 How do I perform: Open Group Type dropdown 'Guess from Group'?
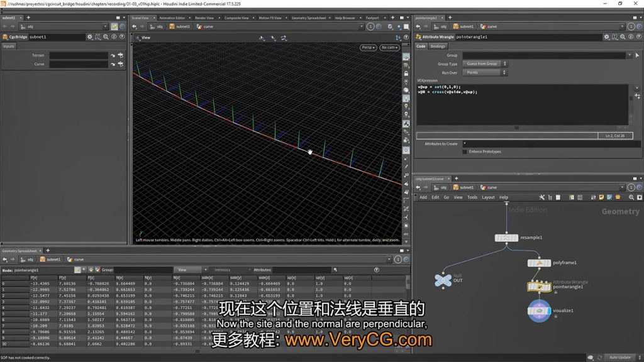tap(485, 64)
